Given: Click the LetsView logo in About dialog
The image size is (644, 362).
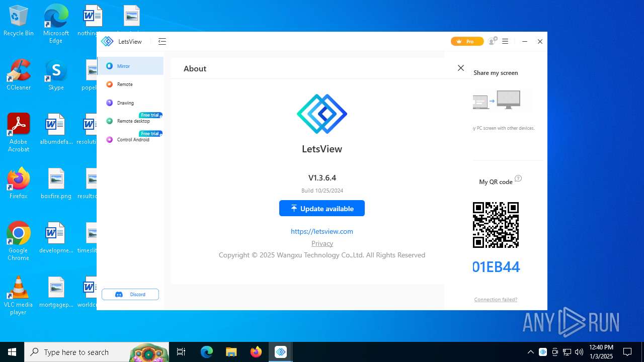Looking at the screenshot, I should pos(322,114).
